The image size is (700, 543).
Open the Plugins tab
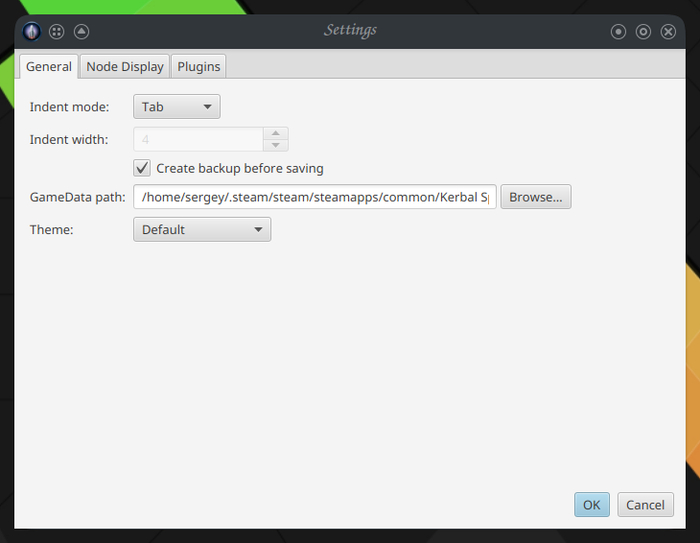point(199,67)
